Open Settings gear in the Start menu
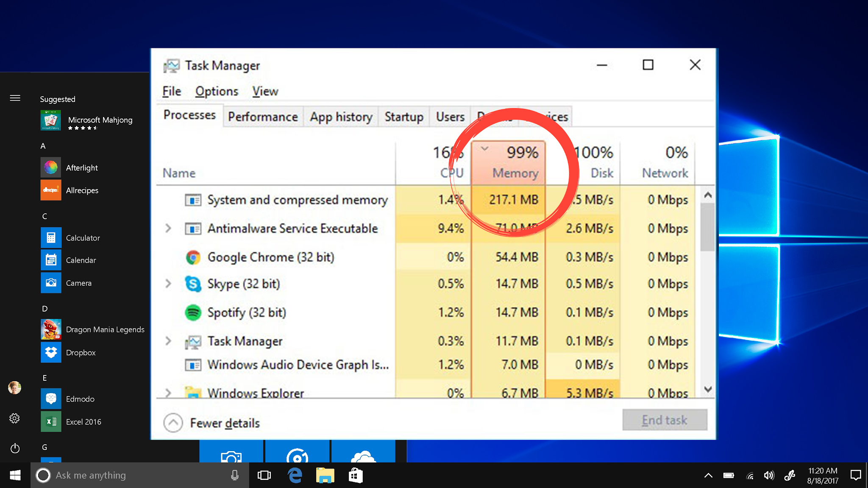868x488 pixels. pyautogui.click(x=15, y=418)
